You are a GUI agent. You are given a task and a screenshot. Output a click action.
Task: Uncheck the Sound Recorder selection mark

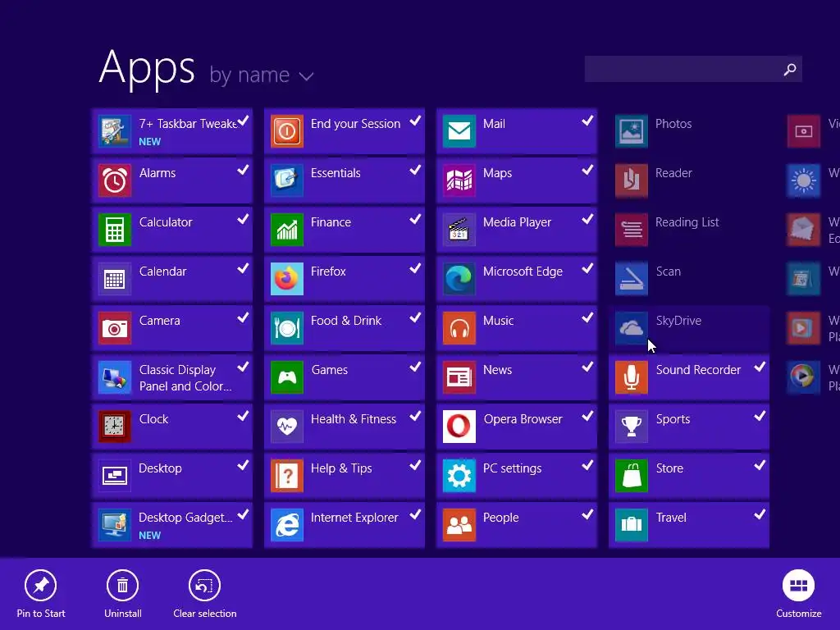point(760,367)
